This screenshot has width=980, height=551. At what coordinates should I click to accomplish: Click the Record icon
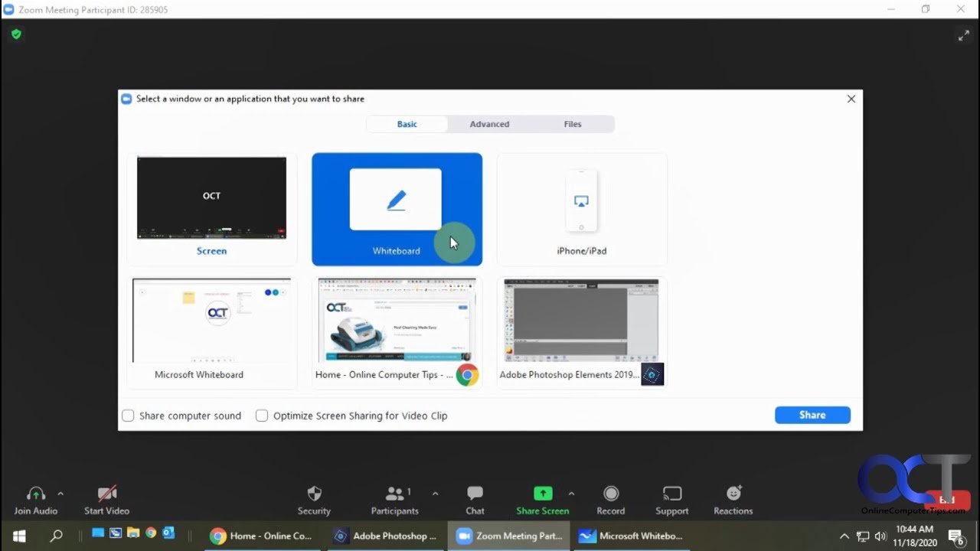point(611,494)
